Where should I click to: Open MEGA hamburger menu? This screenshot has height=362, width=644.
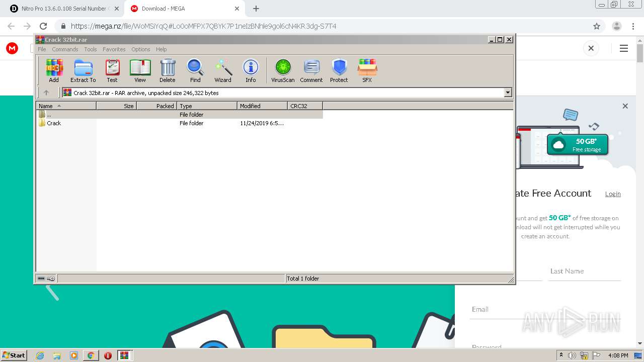pyautogui.click(x=624, y=48)
